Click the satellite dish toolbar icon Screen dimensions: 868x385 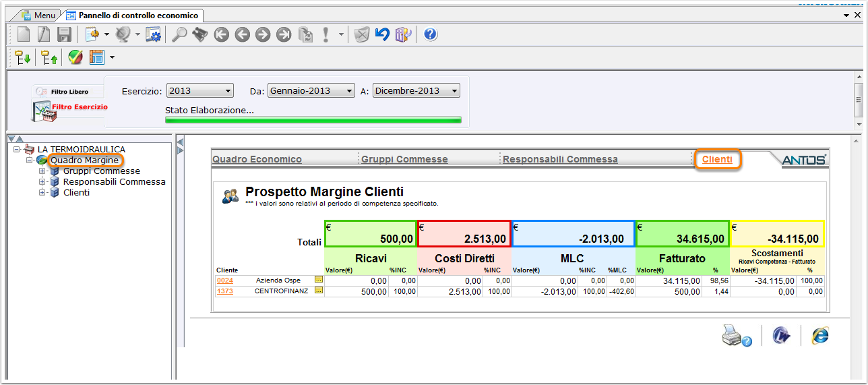tap(123, 34)
